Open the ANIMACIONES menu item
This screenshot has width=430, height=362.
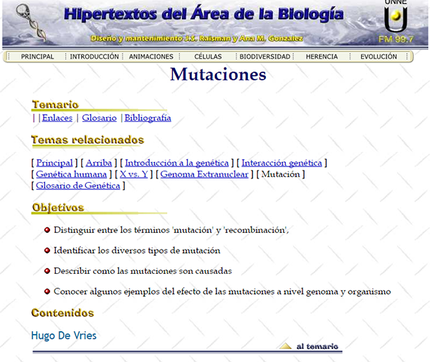point(151,57)
